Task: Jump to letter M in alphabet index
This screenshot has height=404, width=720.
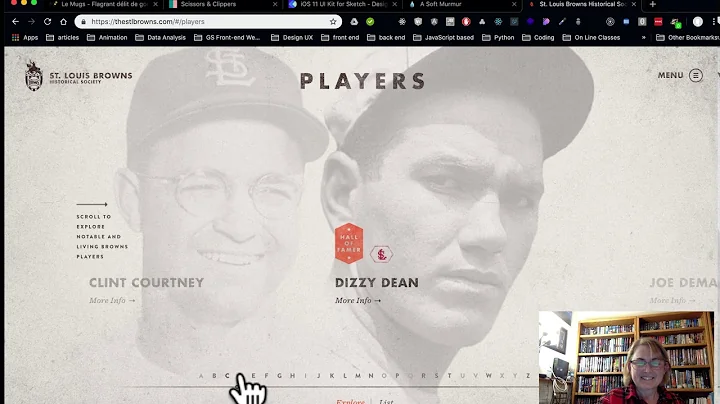Action: pos(358,376)
